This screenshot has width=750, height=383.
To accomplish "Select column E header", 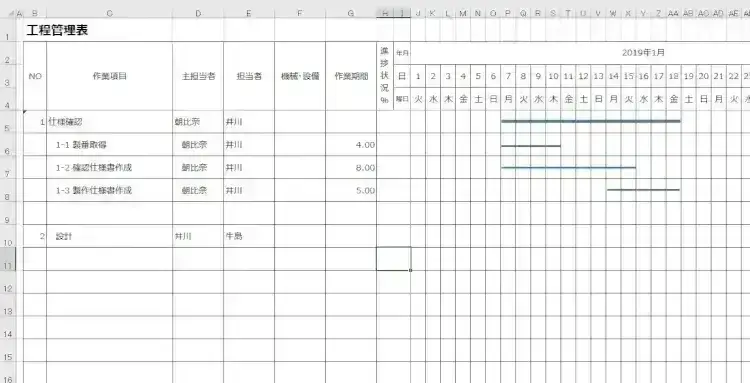I will click(x=249, y=14).
